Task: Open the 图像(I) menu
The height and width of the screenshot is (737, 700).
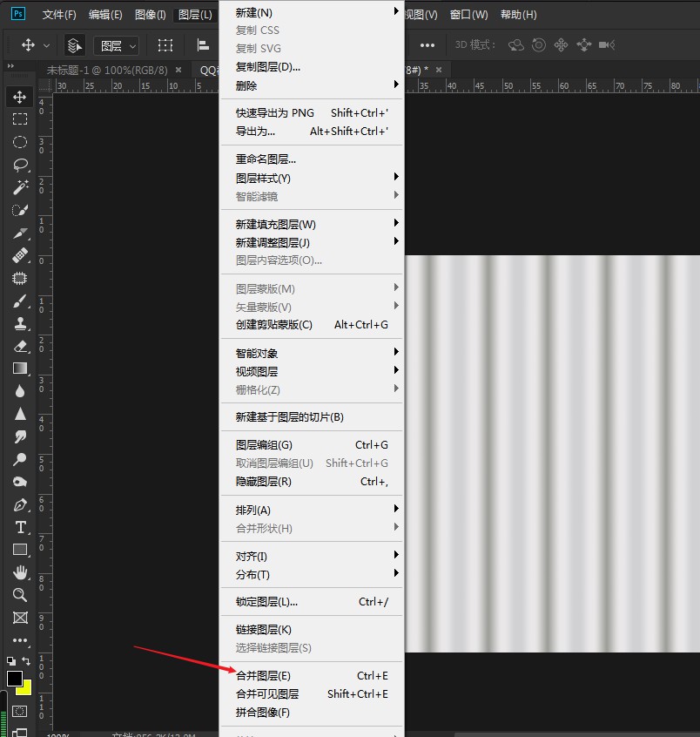Action: (151, 15)
